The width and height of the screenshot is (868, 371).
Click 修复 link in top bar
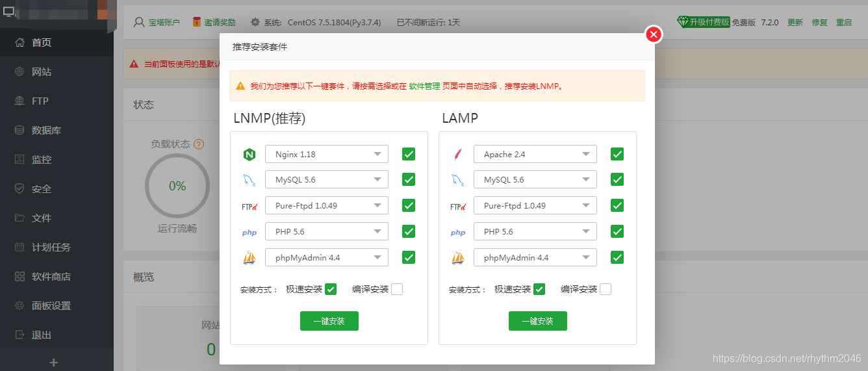(x=820, y=22)
